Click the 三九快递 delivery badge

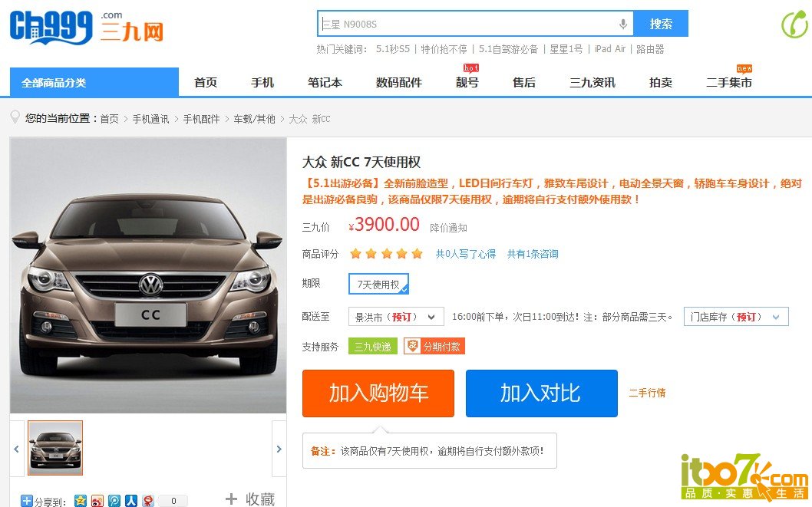(x=373, y=346)
